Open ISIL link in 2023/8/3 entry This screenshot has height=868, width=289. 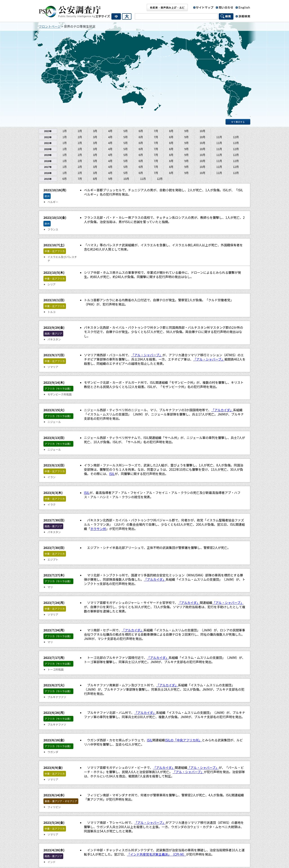86,493
